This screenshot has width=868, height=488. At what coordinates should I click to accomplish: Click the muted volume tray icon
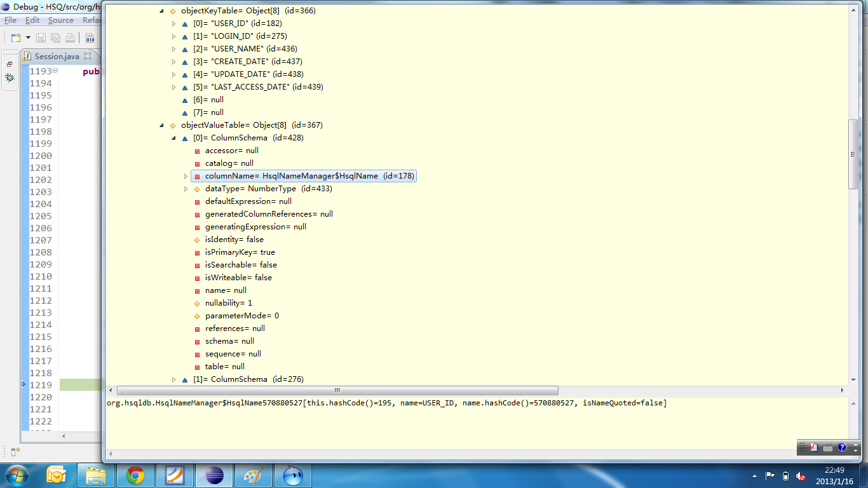[x=801, y=476]
